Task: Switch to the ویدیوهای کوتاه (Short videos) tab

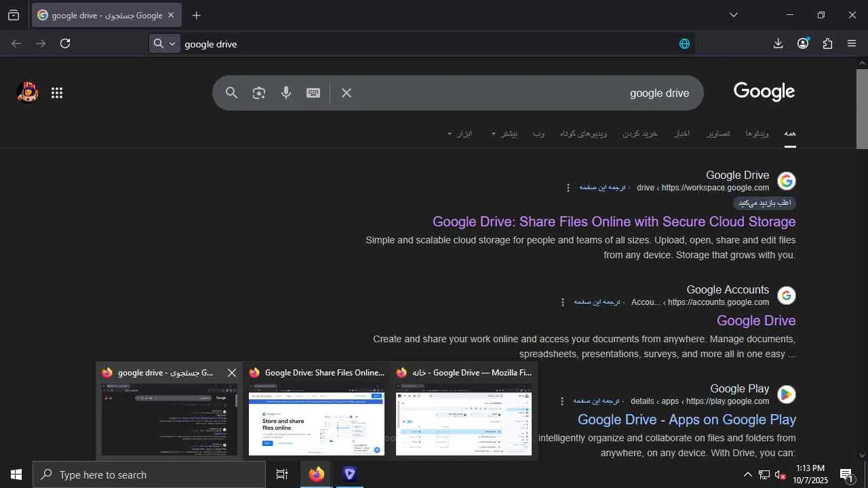Action: point(583,134)
